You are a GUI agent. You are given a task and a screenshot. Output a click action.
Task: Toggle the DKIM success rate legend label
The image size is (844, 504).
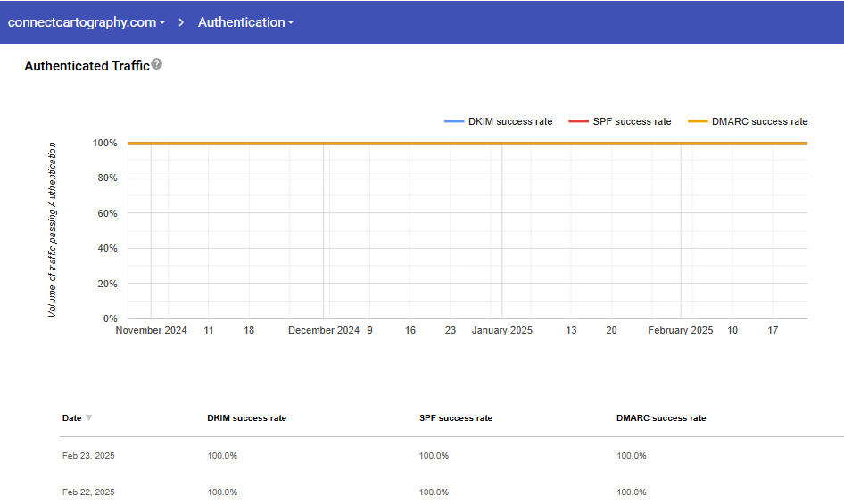click(x=510, y=121)
